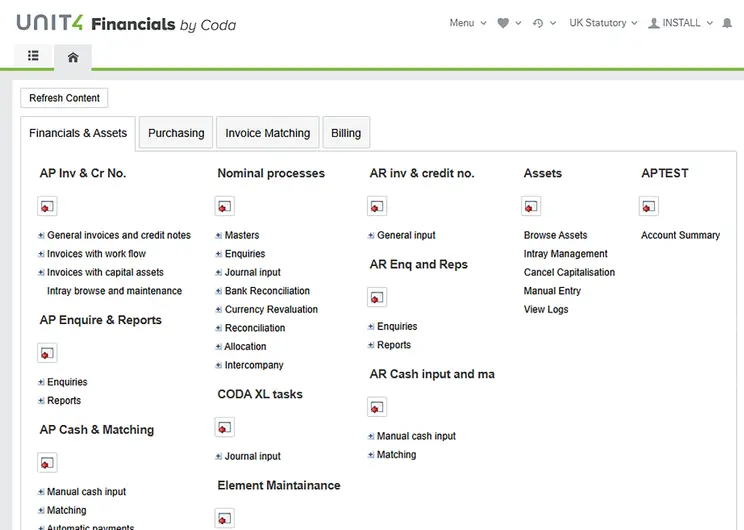Go to the home tab icon
The image size is (744, 530).
[x=73, y=57]
